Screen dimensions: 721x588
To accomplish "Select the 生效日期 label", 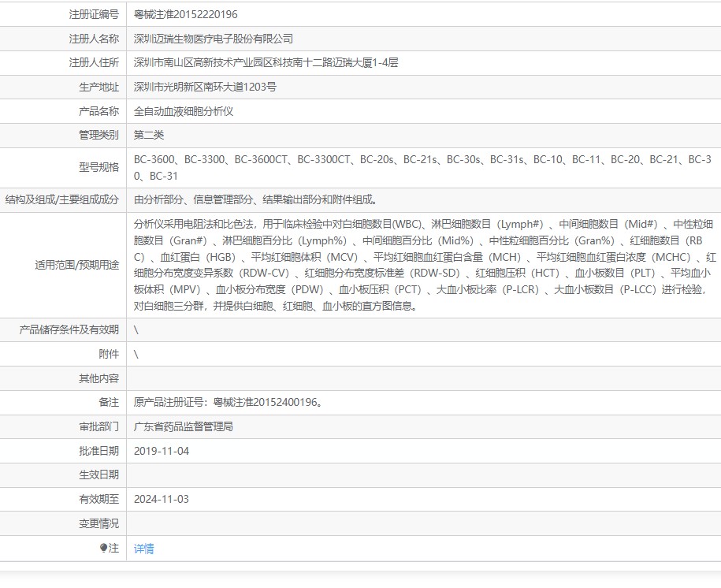I will pos(98,474).
